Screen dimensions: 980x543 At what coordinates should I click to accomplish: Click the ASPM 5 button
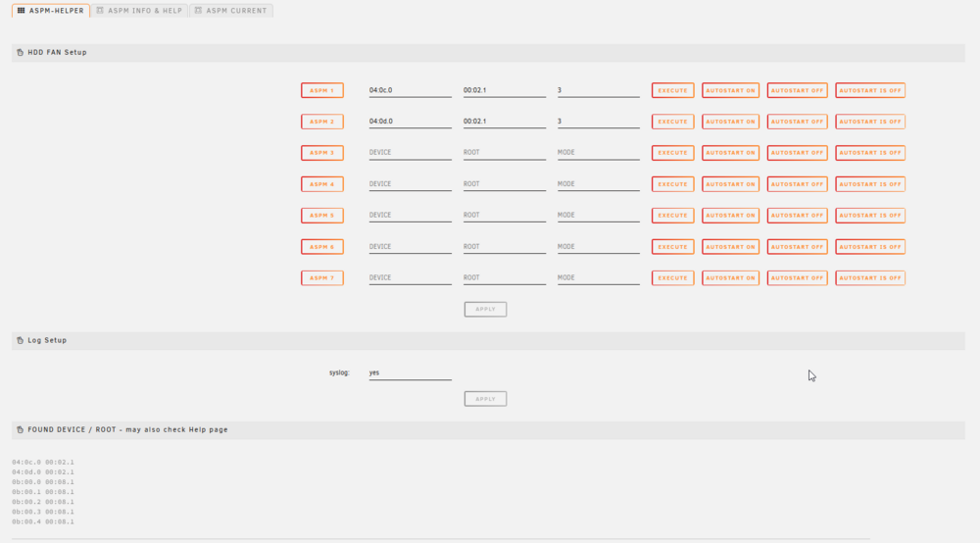tap(321, 216)
